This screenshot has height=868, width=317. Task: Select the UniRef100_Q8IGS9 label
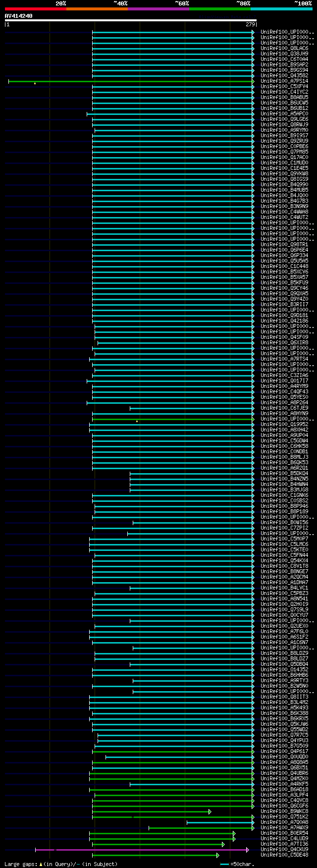(284, 179)
